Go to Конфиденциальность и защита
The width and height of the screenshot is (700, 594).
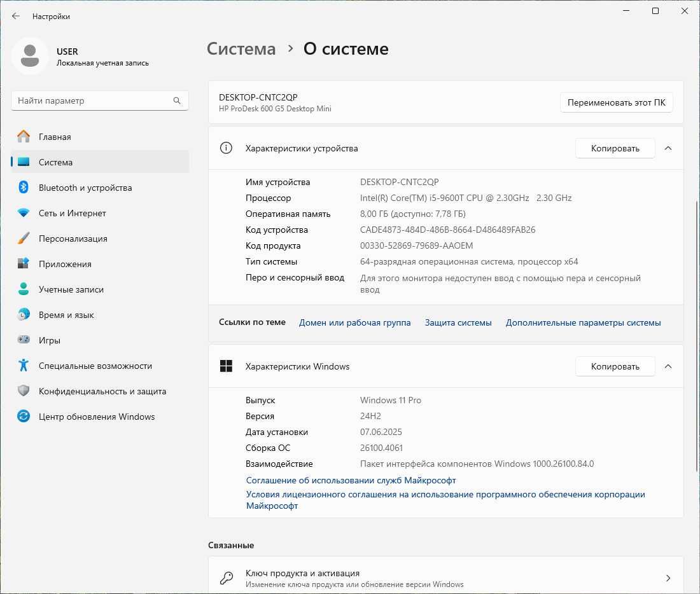[100, 391]
